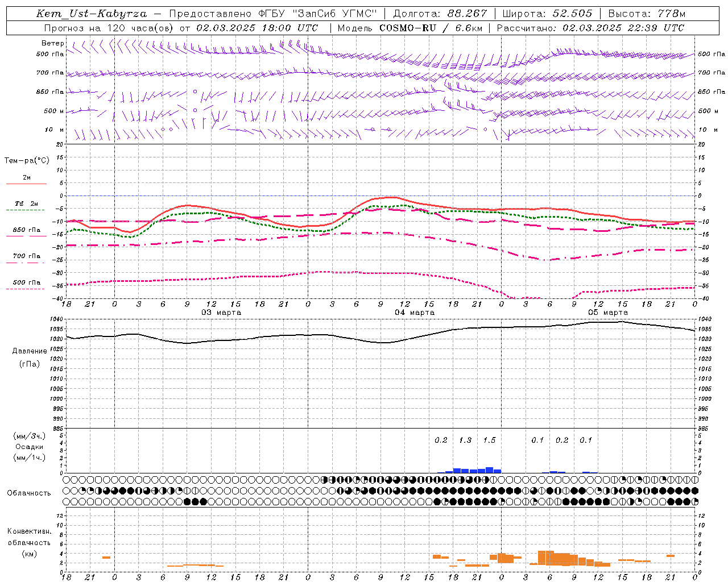Image resolution: width=728 pixels, height=582 pixels.
Task: Click the '04 марта' date label
Action: (x=415, y=313)
